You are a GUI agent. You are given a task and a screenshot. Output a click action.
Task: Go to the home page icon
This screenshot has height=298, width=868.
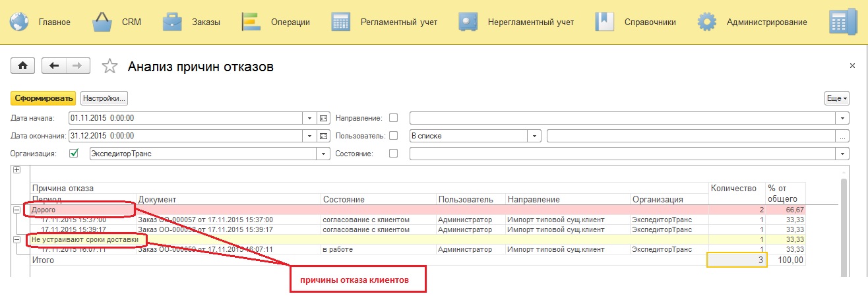tap(23, 65)
